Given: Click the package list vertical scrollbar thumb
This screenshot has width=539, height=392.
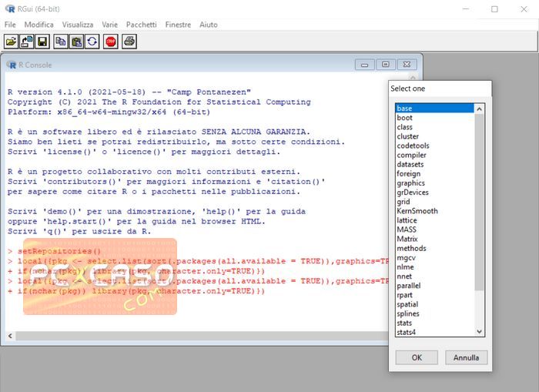Looking at the screenshot, I should (479, 203).
